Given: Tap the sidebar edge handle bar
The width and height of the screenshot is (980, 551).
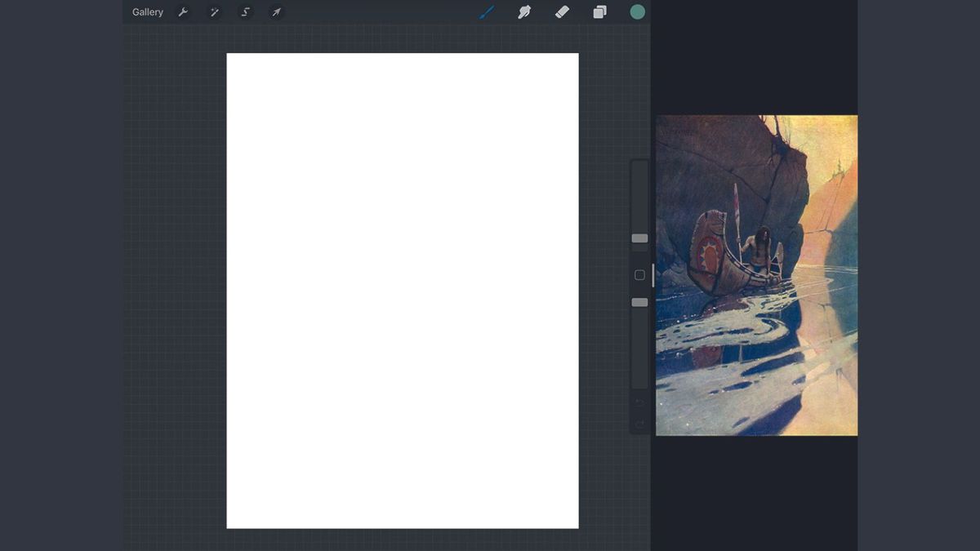Looking at the screenshot, I should coord(652,275).
